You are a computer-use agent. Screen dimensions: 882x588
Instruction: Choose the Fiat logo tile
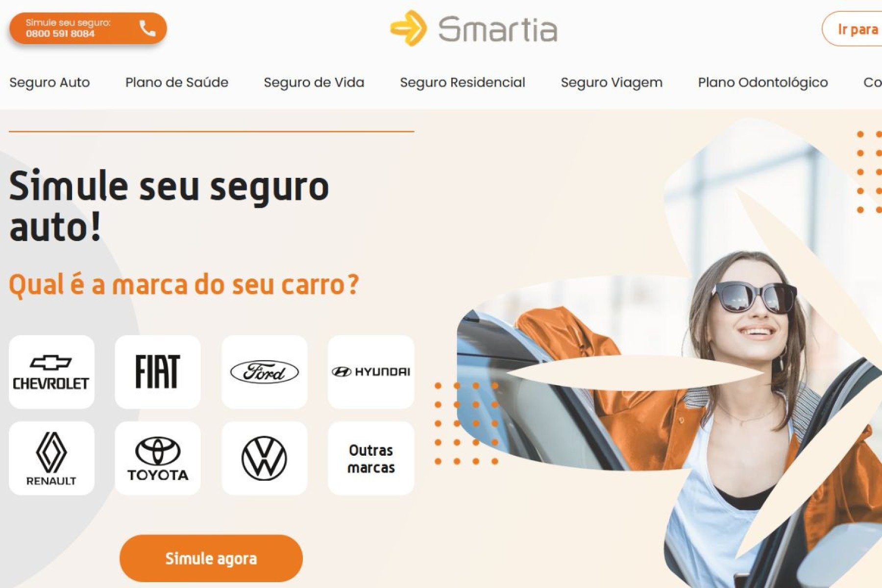point(158,372)
